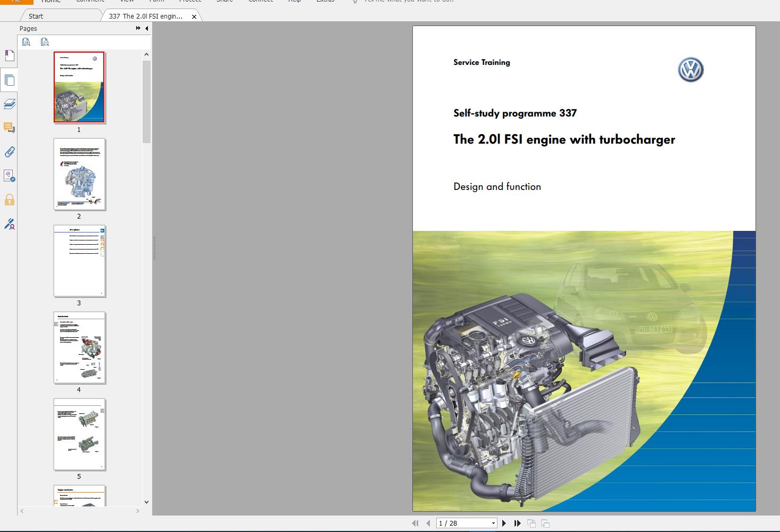The image size is (780, 532).
Task: Open the page number dropdown arrow
Action: pyautogui.click(x=493, y=523)
